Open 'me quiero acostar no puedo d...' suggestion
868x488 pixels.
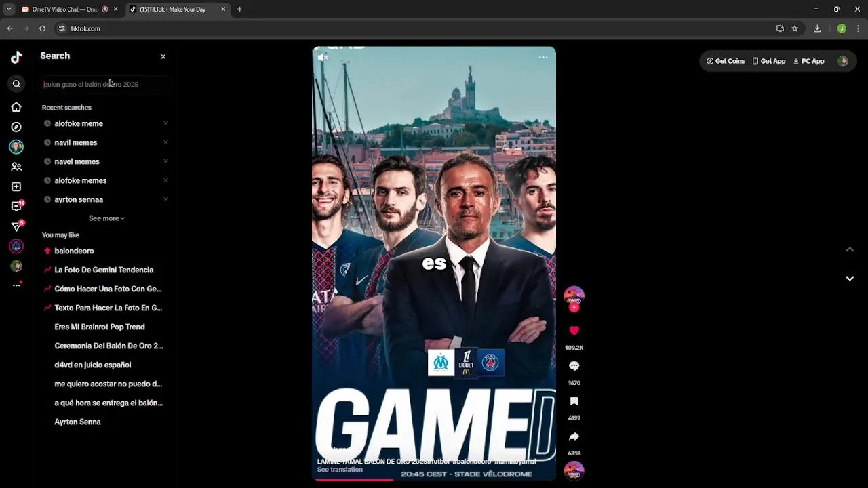point(108,384)
